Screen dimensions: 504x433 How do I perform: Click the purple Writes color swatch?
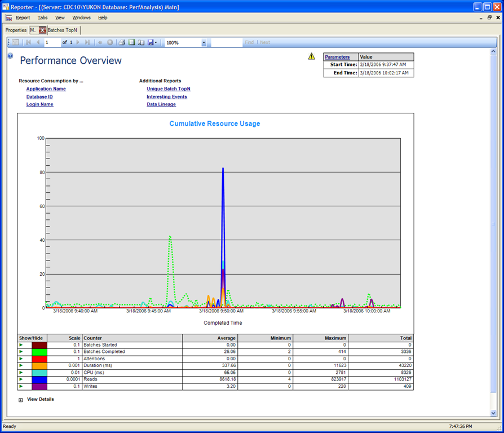(39, 386)
